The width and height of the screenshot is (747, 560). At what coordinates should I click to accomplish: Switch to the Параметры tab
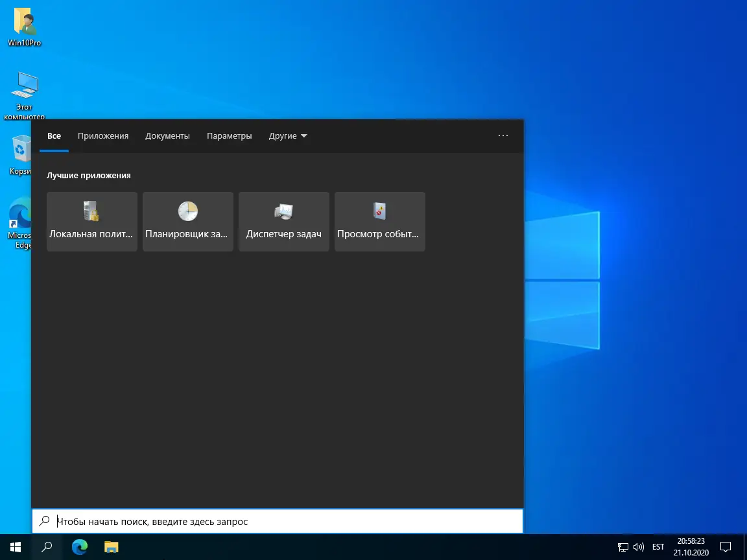pos(229,135)
